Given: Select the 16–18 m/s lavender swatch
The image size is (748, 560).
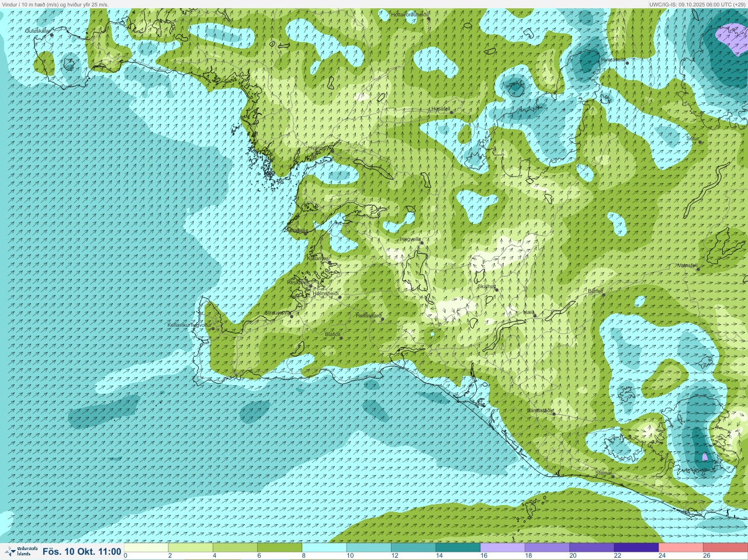Looking at the screenshot, I should point(503,548).
